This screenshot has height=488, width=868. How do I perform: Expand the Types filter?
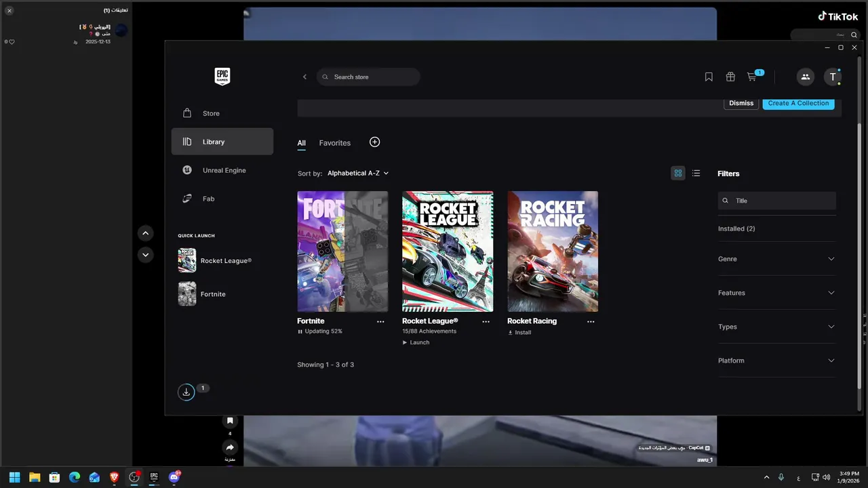point(776,327)
